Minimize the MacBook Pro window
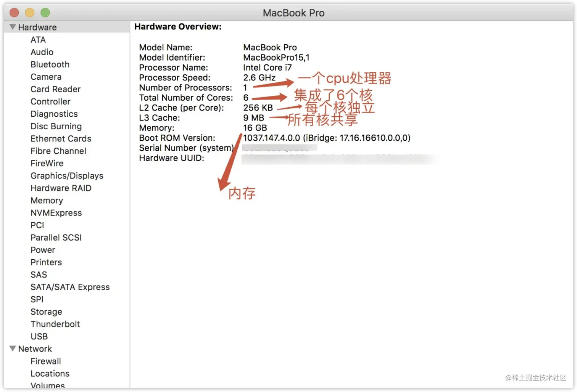 30,13
